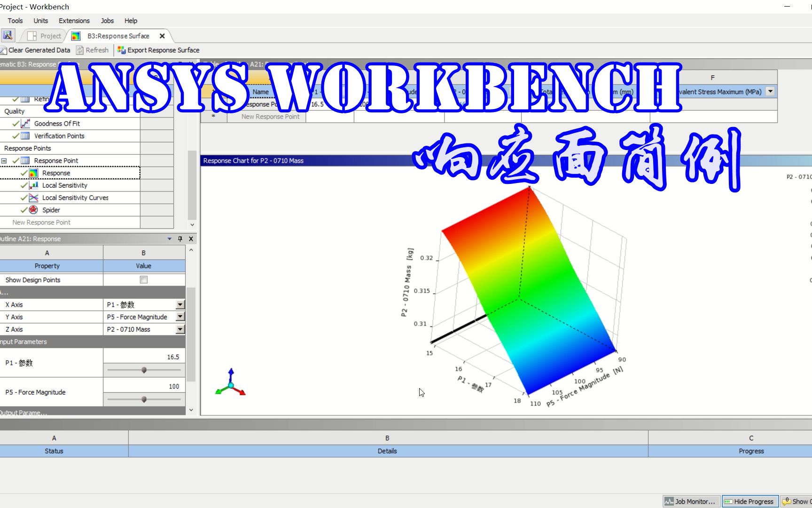The image size is (812, 508).
Task: Click properties panel scroll-up arrow
Action: (191, 250)
